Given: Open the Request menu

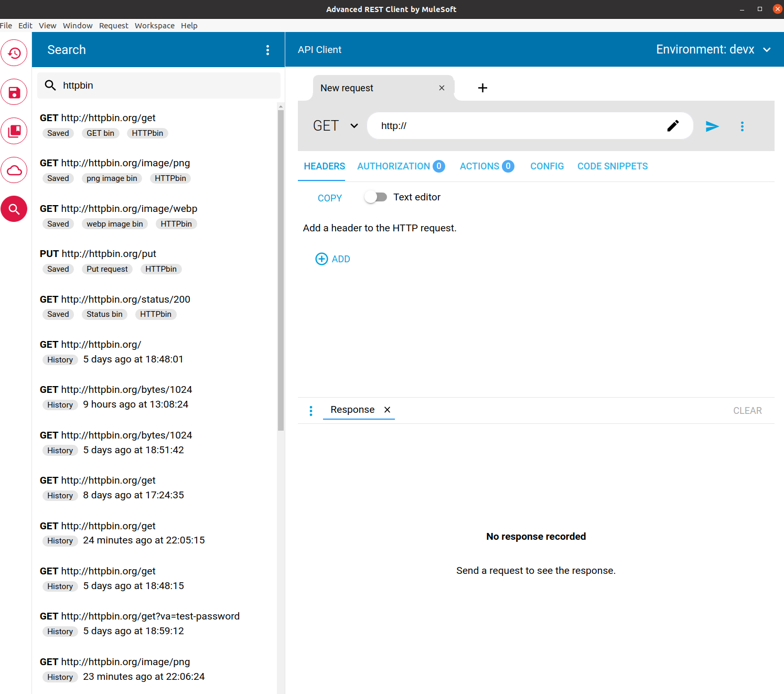Looking at the screenshot, I should [x=114, y=26].
